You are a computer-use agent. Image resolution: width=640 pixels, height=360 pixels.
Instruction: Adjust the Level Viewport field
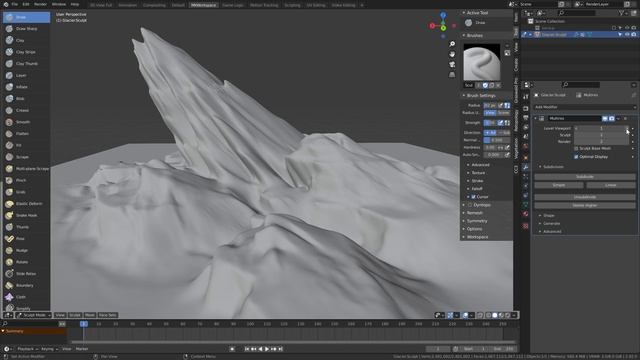(x=602, y=128)
